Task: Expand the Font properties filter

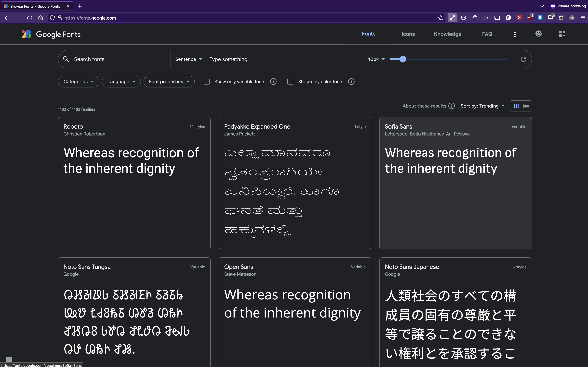Action: pos(169,82)
